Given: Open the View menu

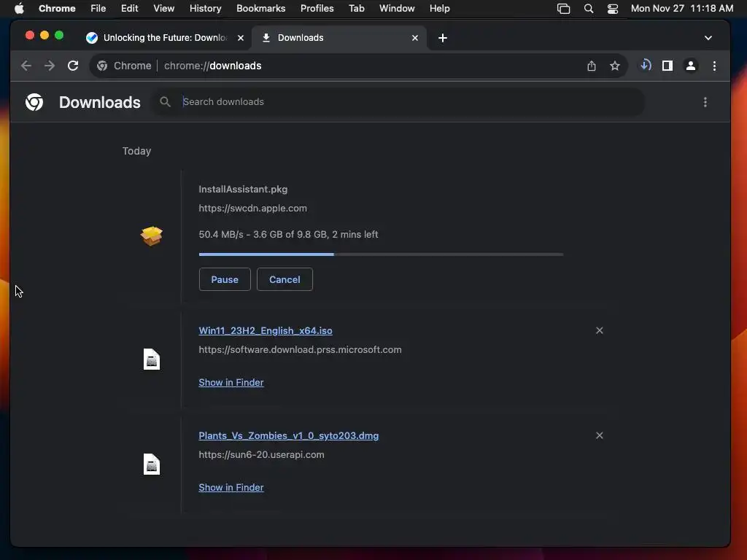Looking at the screenshot, I should click(x=163, y=8).
